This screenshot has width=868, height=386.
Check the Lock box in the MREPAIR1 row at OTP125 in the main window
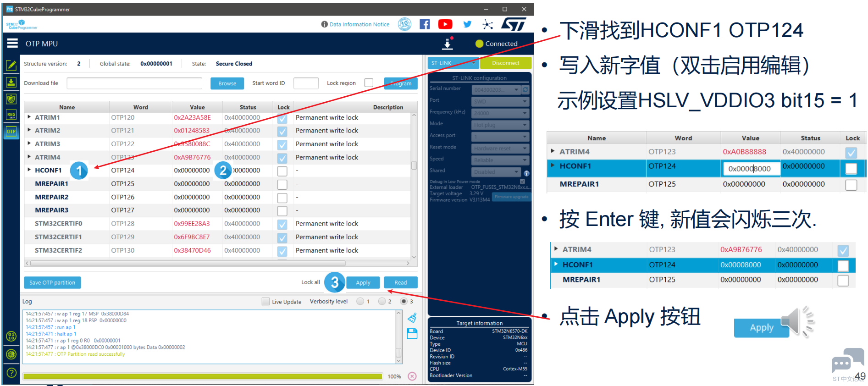pyautogui.click(x=282, y=184)
